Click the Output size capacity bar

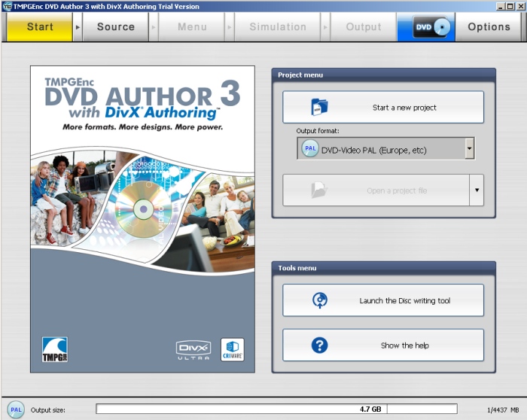click(276, 409)
